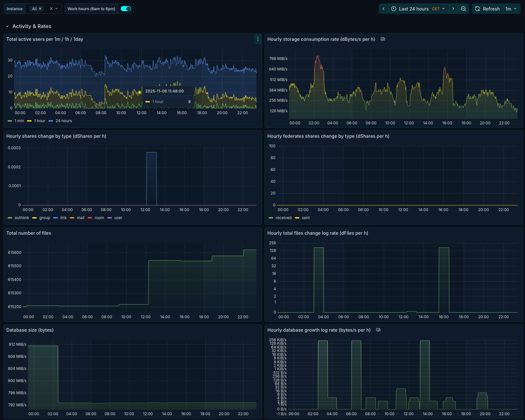Open the Total number of files panel title
525x420 pixels.
(29, 233)
